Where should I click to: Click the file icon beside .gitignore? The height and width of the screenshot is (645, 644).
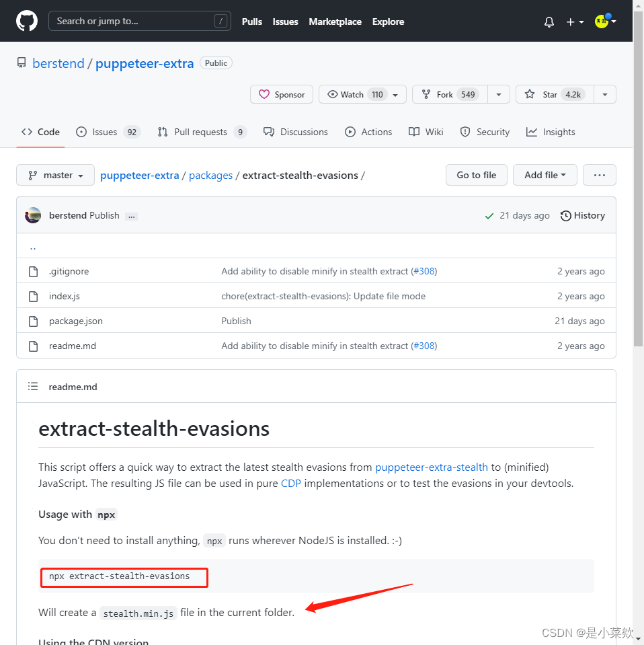coord(34,272)
